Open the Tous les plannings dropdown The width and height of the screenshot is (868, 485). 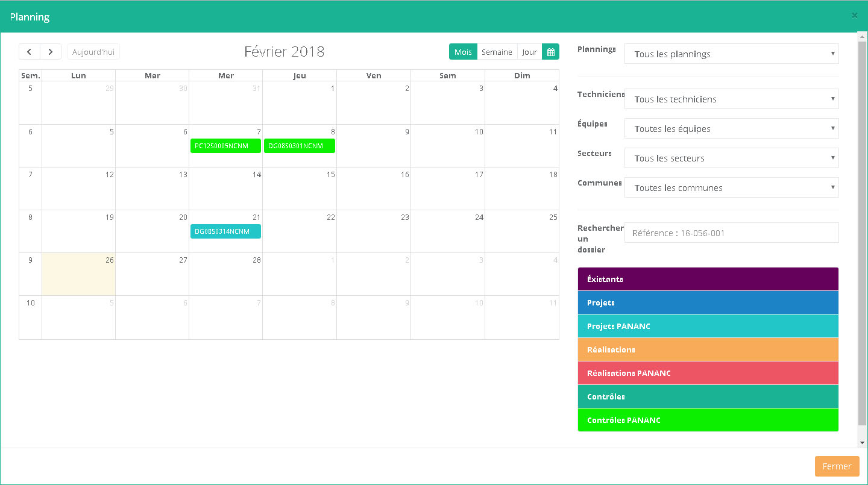[731, 54]
